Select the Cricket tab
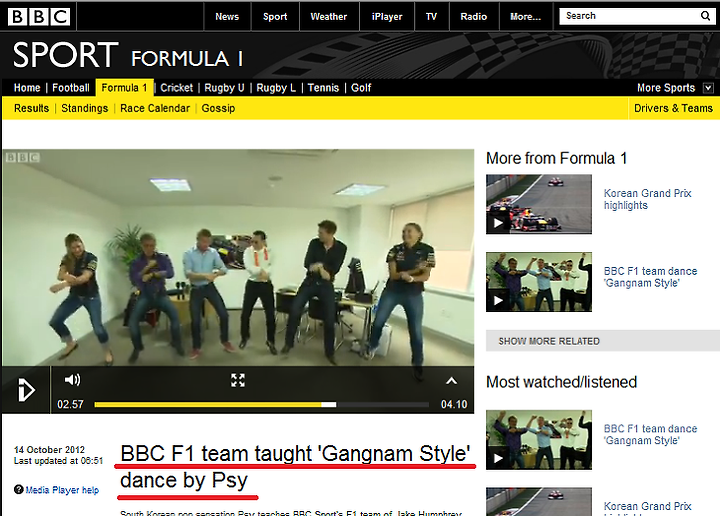The image size is (720, 516). point(177,88)
